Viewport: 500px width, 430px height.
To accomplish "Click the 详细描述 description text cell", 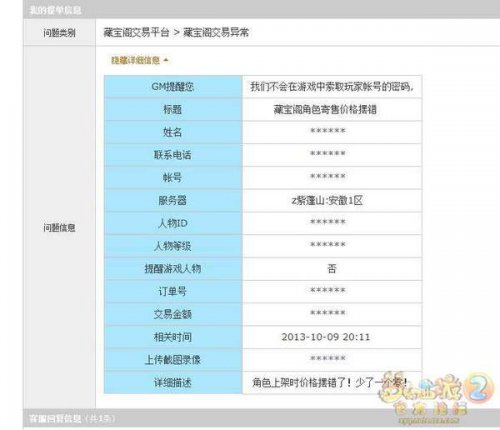I will point(332,382).
